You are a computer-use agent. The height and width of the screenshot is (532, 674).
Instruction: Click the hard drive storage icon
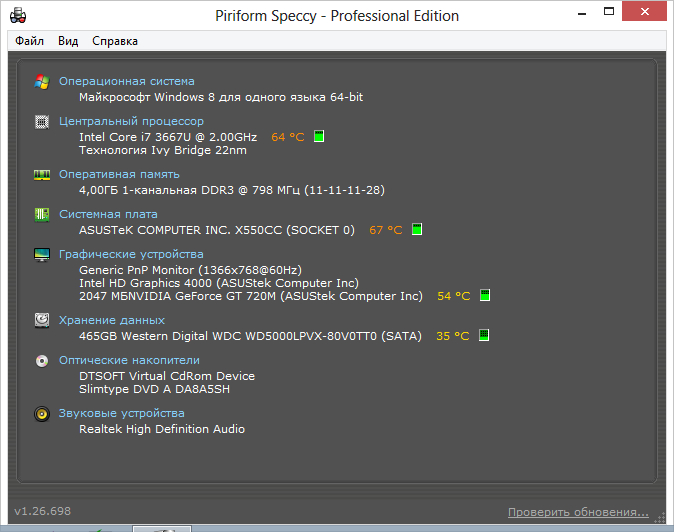coord(42,320)
